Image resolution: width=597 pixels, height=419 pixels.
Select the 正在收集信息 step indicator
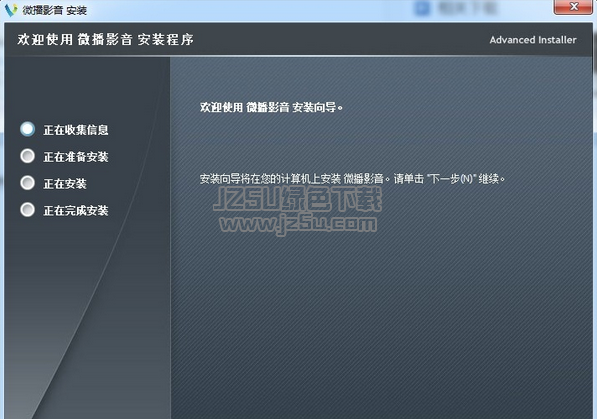pyautogui.click(x=27, y=129)
